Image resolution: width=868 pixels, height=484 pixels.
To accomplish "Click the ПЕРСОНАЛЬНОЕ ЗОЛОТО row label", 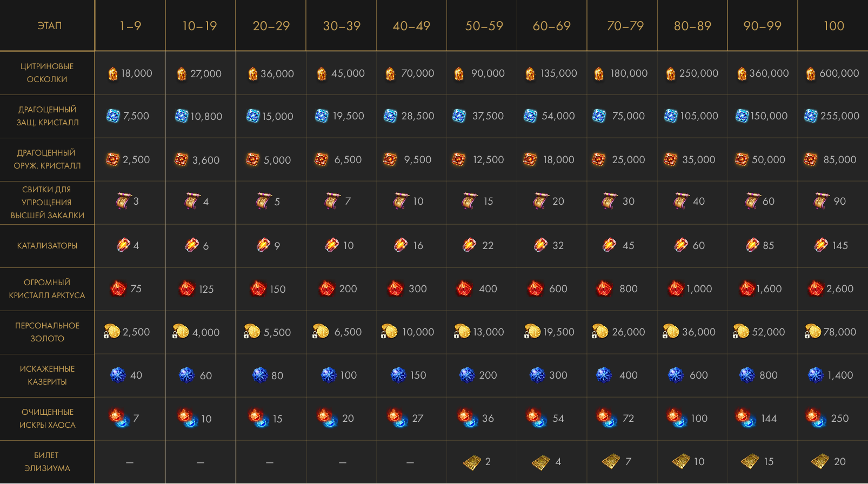I will point(47,332).
